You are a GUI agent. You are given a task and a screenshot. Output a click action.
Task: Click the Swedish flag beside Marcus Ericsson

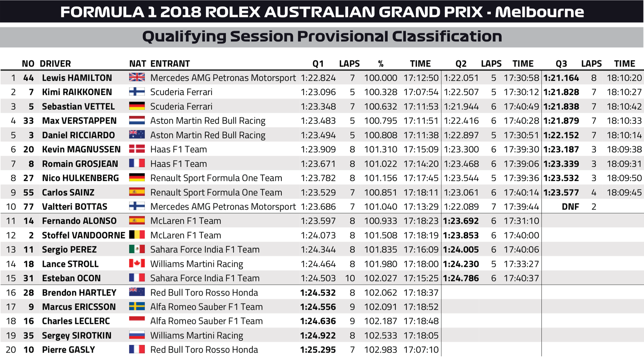click(x=137, y=306)
